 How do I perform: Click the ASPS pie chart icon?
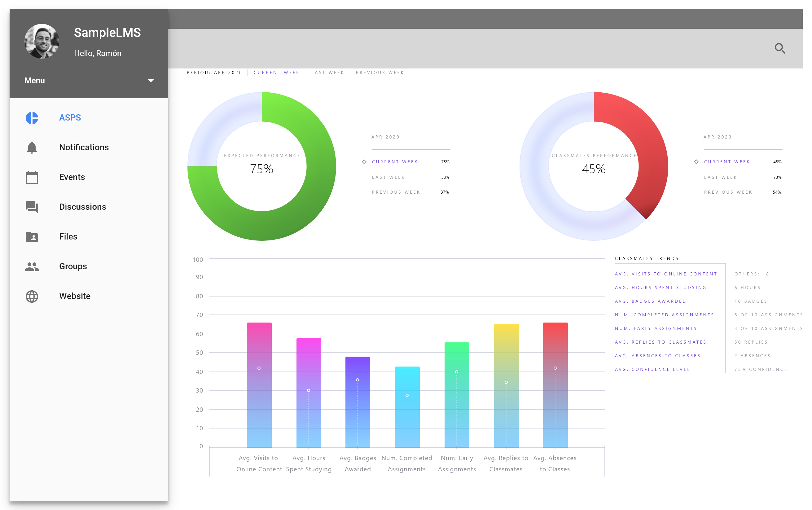click(32, 118)
